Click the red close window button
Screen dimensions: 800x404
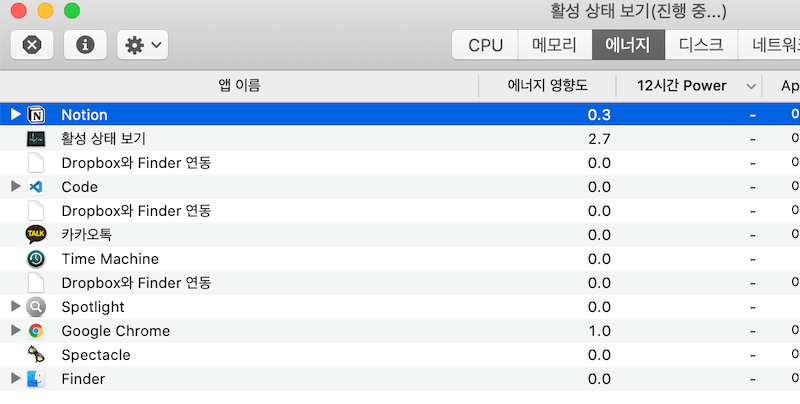pos(19,10)
